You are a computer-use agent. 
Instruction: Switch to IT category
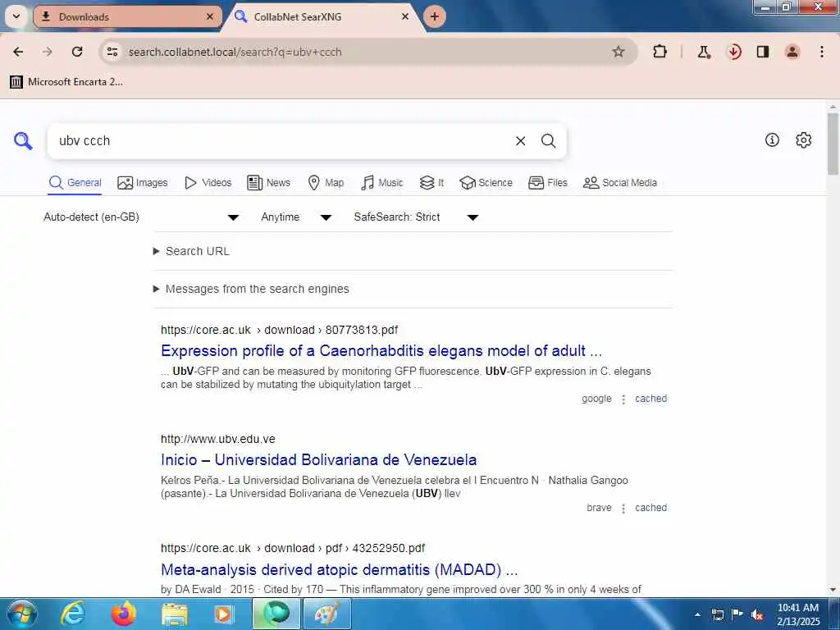pyautogui.click(x=431, y=183)
